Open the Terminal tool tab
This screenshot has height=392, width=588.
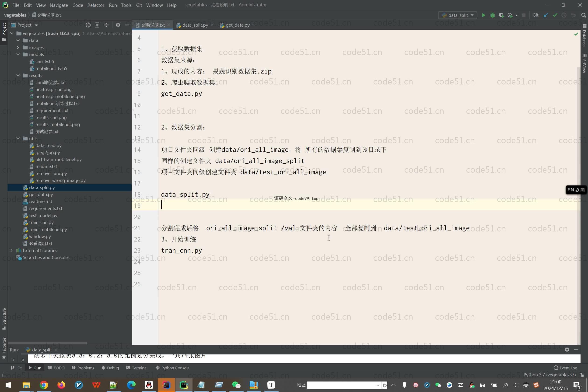coord(137,368)
